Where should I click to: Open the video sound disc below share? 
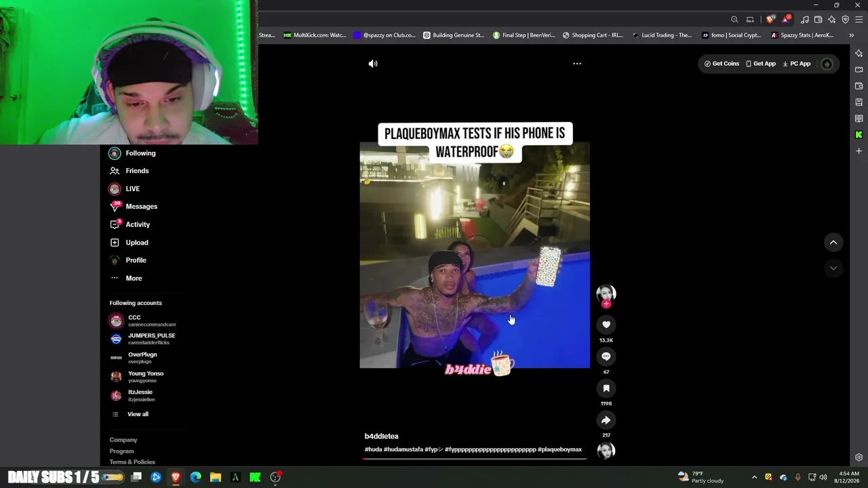pyautogui.click(x=606, y=451)
